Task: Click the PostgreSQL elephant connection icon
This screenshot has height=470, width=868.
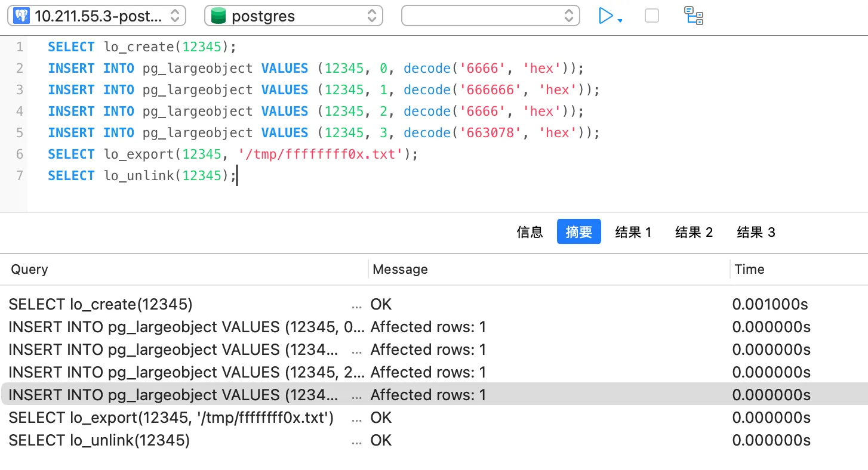Action: 21,16
